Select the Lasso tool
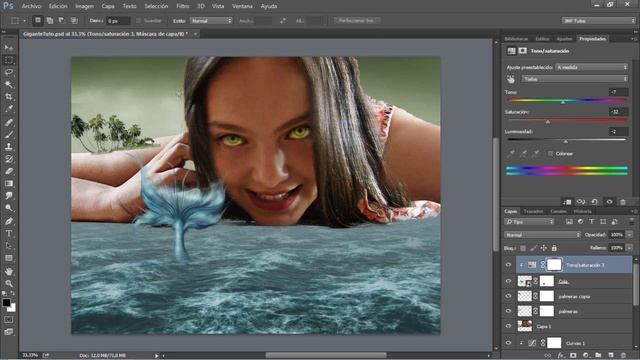This screenshot has width=640, height=360. [9, 72]
